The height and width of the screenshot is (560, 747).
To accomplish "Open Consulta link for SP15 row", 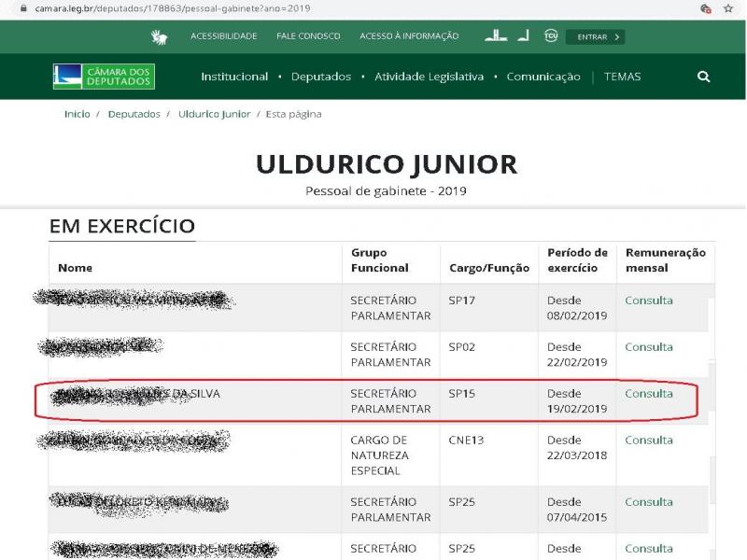I will [x=648, y=394].
